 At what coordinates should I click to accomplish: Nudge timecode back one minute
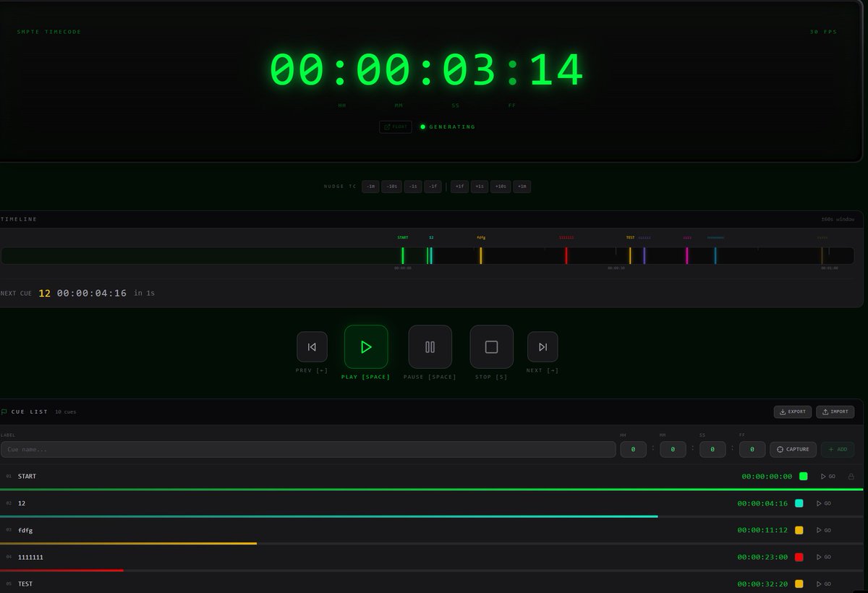[370, 187]
